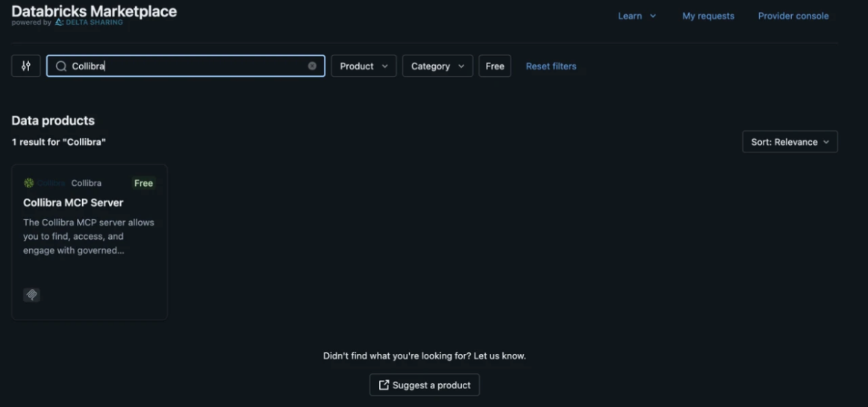This screenshot has height=407, width=868.
Task: Open the Category filter dropdown
Action: point(437,66)
